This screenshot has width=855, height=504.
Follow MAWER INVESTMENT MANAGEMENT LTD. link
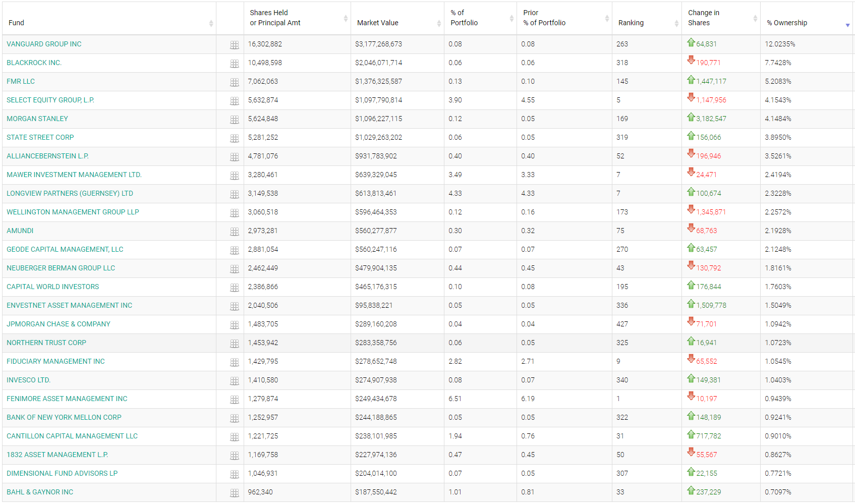point(74,175)
